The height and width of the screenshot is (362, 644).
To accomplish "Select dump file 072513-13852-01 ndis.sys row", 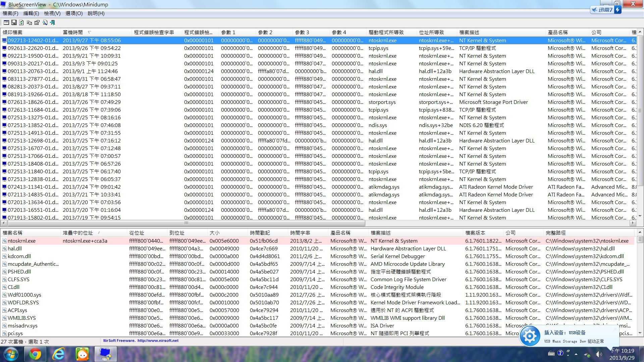I will point(319,125).
